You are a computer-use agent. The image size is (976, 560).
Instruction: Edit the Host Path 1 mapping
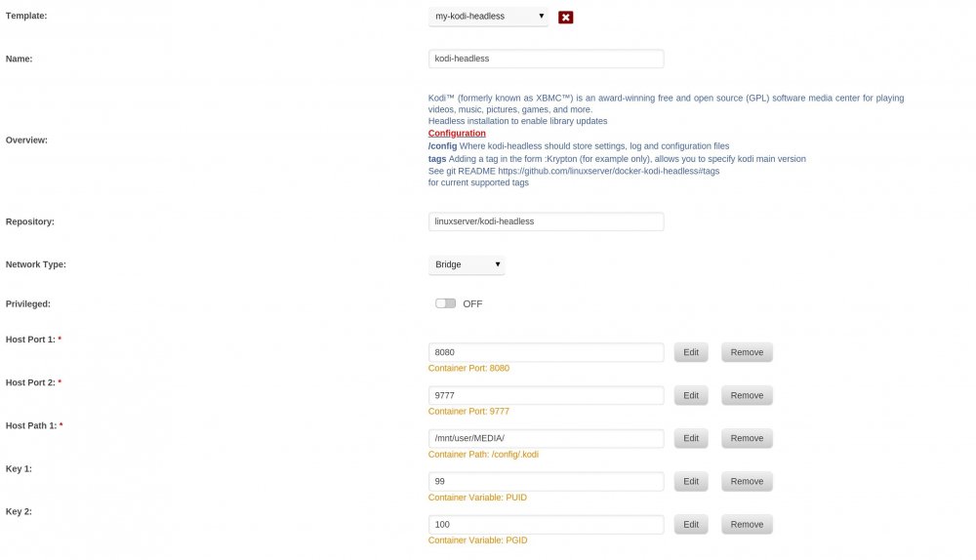(691, 438)
